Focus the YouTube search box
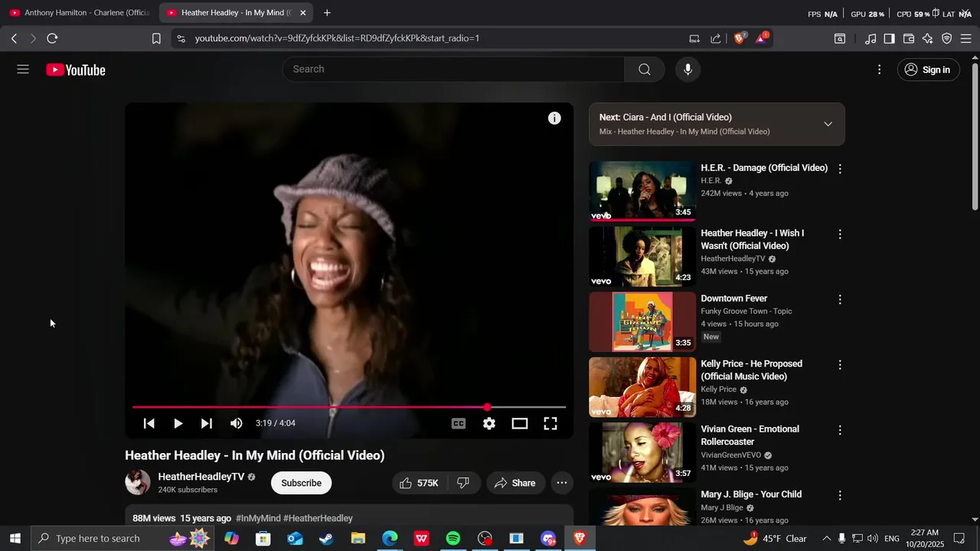Viewport: 980px width, 551px height. [x=455, y=69]
